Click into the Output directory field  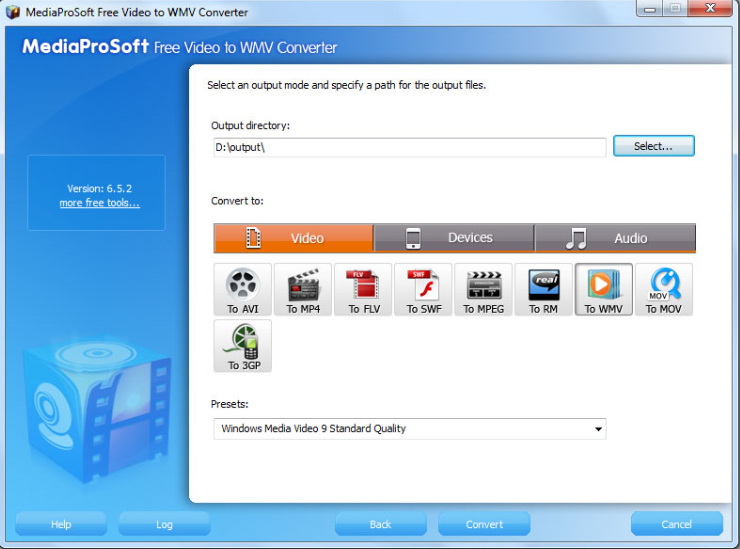(x=410, y=147)
